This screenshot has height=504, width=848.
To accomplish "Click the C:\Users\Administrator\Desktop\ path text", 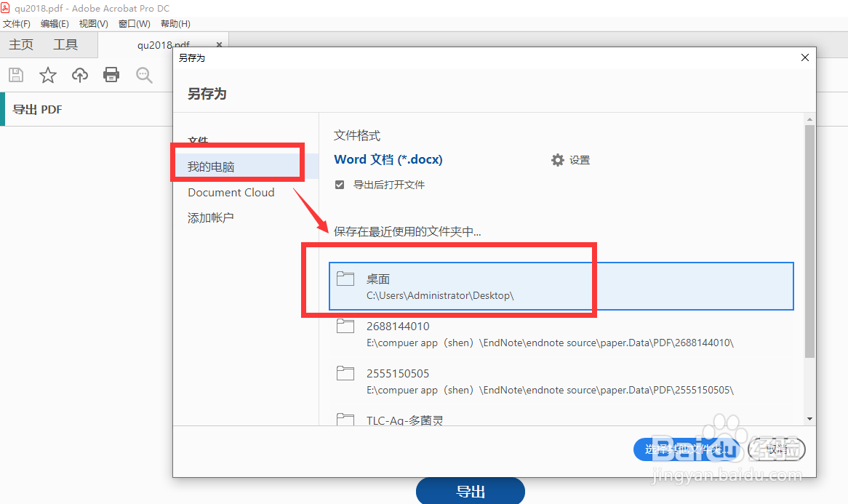I will [440, 296].
